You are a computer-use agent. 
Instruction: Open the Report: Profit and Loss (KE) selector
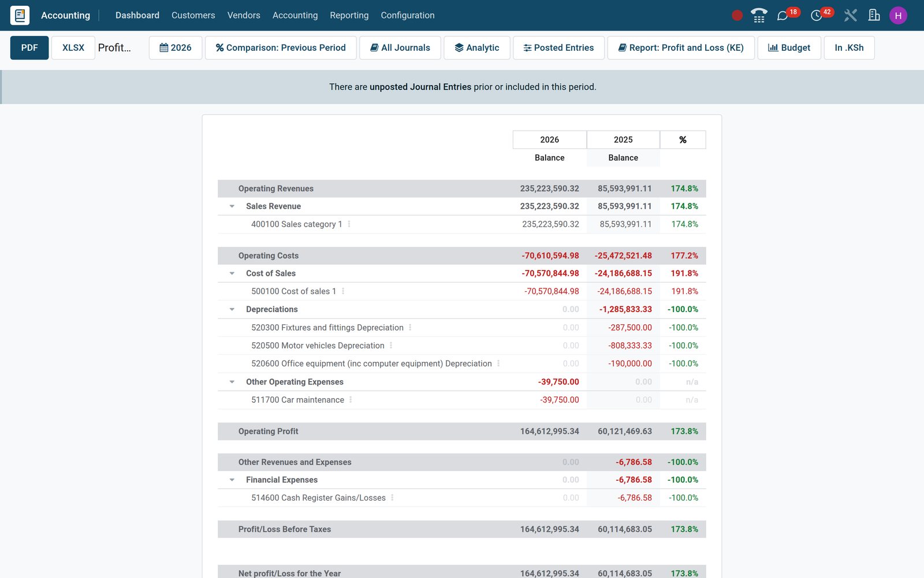click(x=681, y=48)
